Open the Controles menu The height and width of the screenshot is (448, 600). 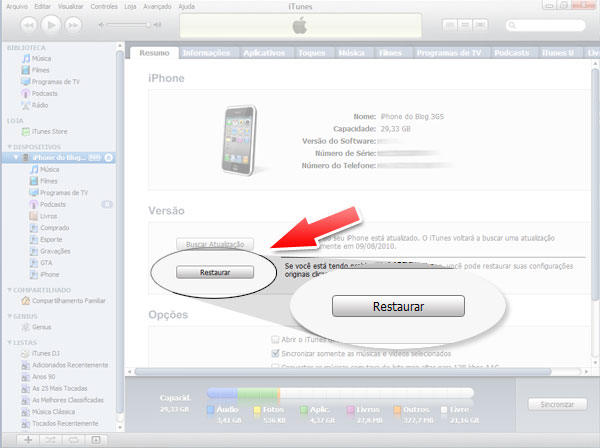104,7
